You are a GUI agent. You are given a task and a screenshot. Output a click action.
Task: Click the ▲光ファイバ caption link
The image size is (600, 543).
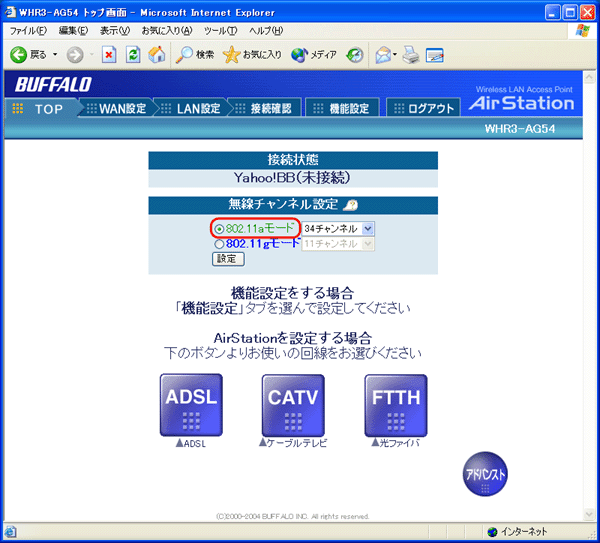(396, 443)
